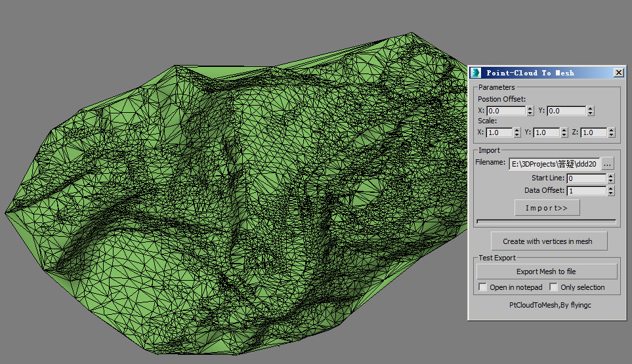Click the Start Line input field
This screenshot has width=632, height=364.
[x=587, y=178]
